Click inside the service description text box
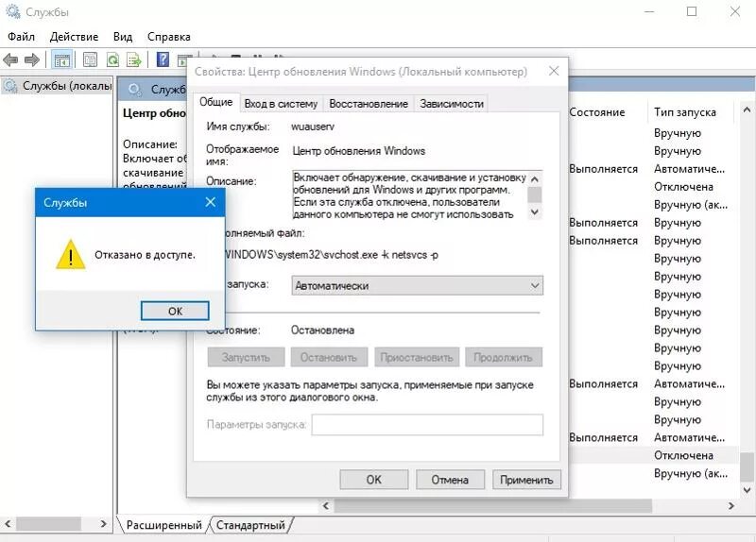The width and height of the screenshot is (756, 542). coord(410,195)
